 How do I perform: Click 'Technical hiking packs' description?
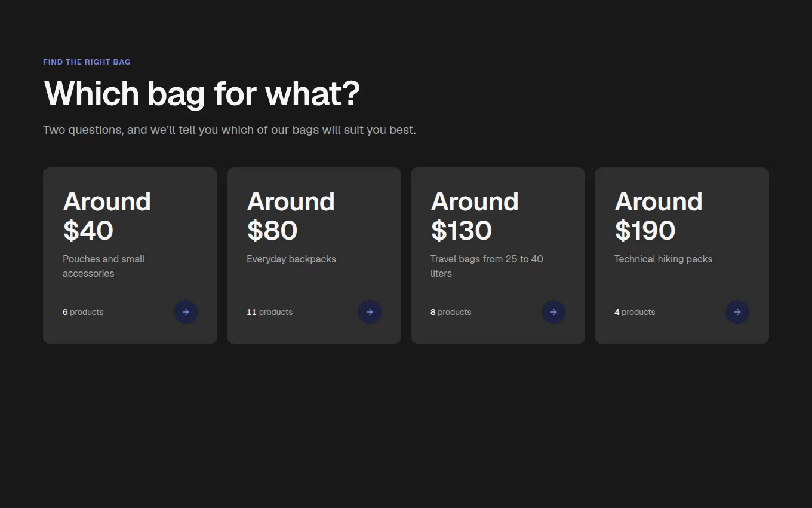coord(663,259)
